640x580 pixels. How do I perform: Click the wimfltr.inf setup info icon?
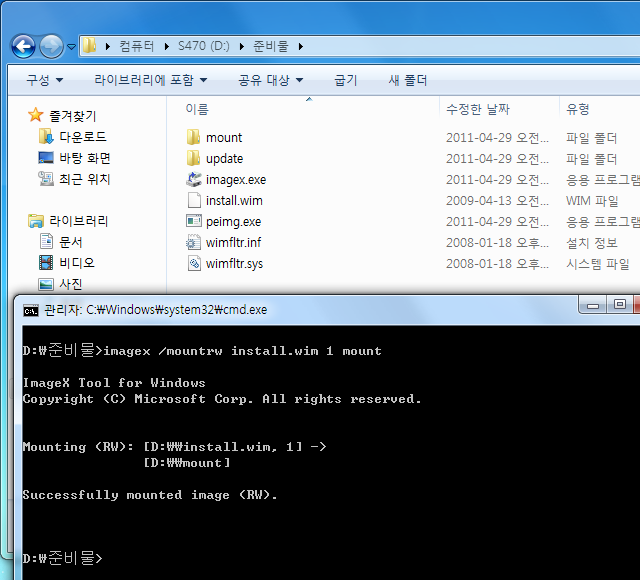point(193,242)
